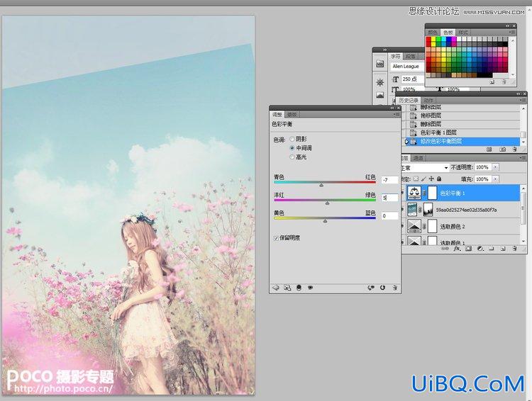Select the 中间调 (midtones) tone radio button
Image resolution: width=532 pixels, height=401 pixels.
[292, 148]
